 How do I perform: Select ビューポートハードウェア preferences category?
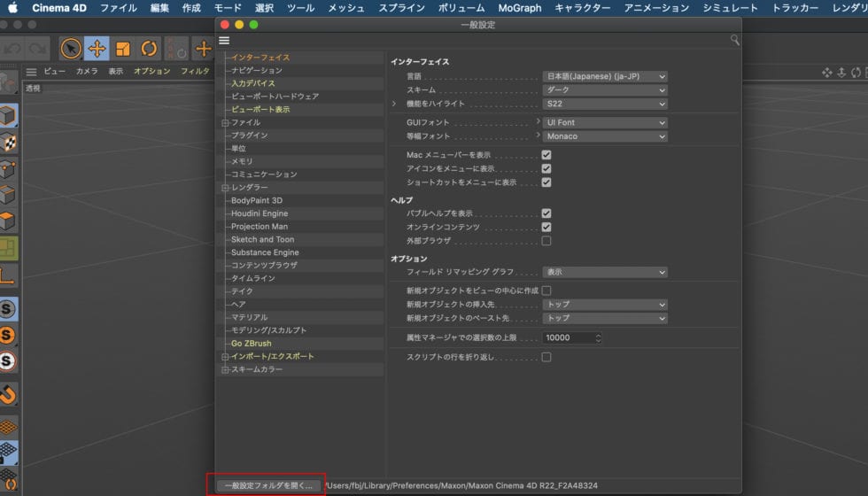(275, 97)
